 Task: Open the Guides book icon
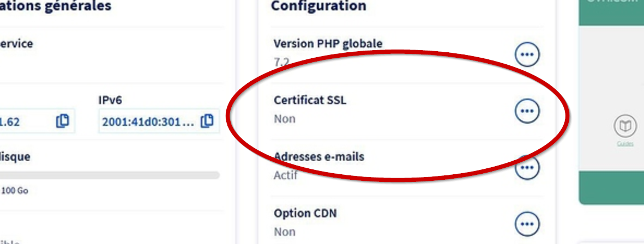(x=625, y=126)
